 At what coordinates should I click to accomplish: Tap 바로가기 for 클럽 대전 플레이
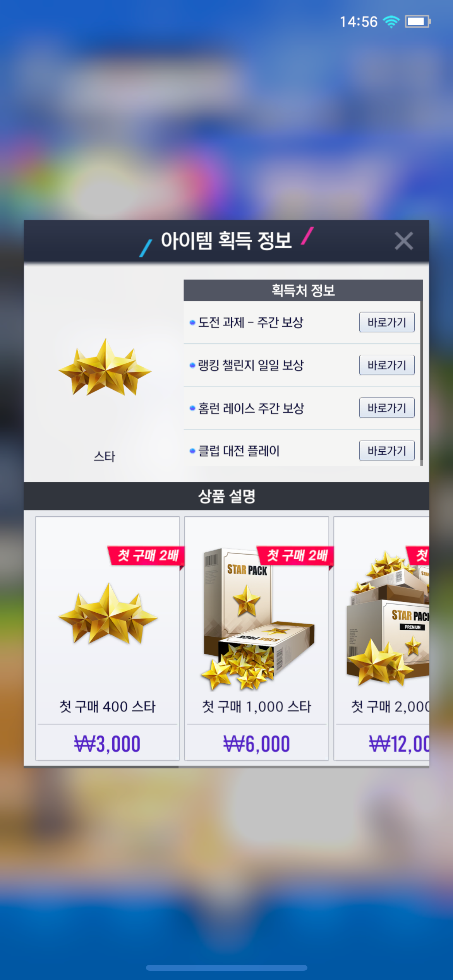pyautogui.click(x=387, y=451)
